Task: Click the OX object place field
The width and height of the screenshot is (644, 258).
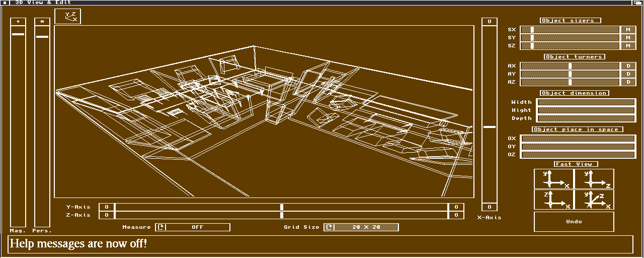Action: click(x=578, y=139)
